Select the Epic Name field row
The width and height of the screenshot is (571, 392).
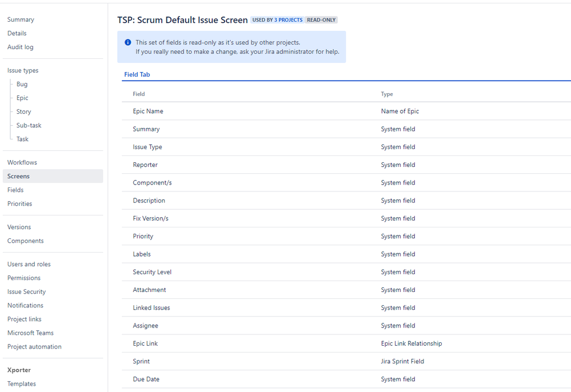point(346,111)
